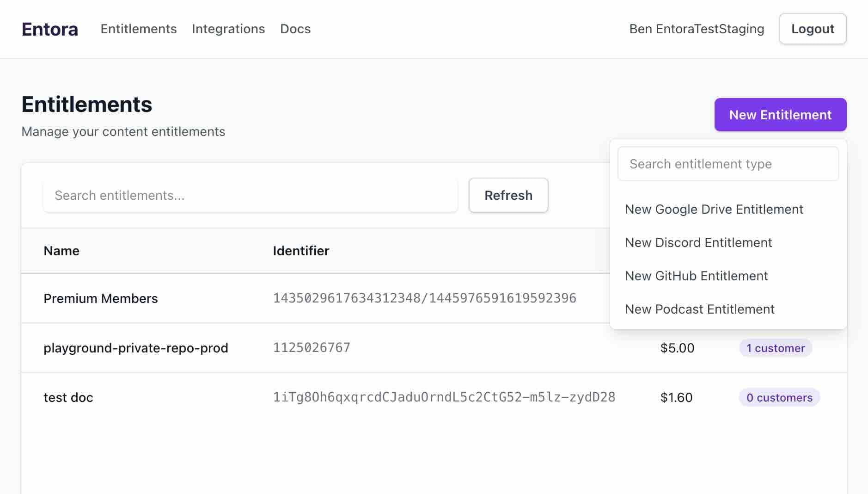868x494 pixels.
Task: Go to the Integrations page
Action: point(228,29)
